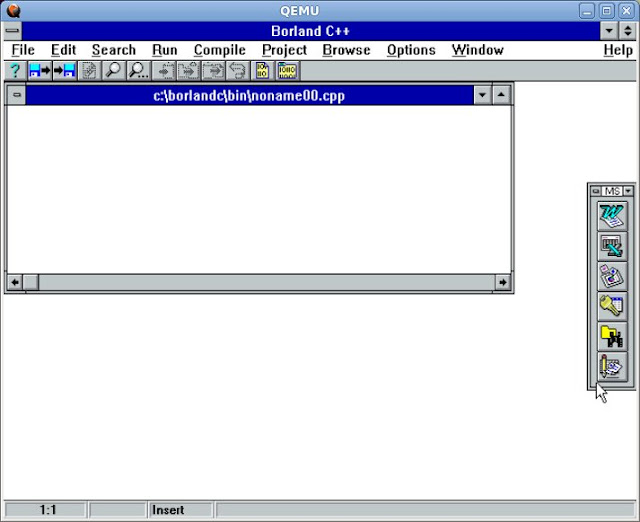The height and width of the screenshot is (522, 640).
Task: Open the Compile menu
Action: [x=220, y=50]
